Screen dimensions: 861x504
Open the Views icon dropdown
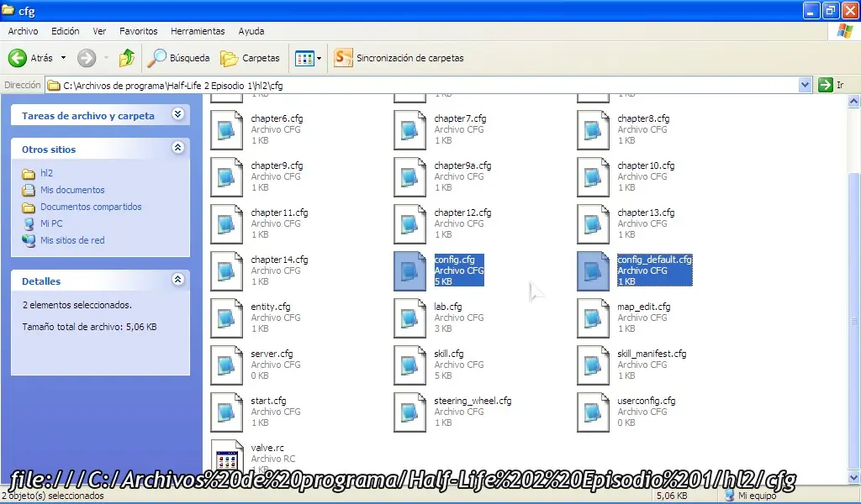tap(308, 58)
